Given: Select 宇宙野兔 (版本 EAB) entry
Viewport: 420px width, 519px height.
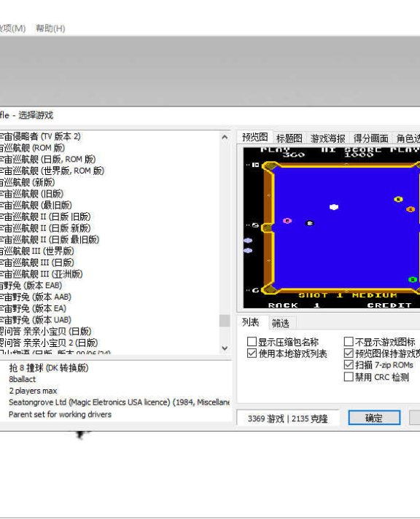Looking at the screenshot, I should 31,285.
